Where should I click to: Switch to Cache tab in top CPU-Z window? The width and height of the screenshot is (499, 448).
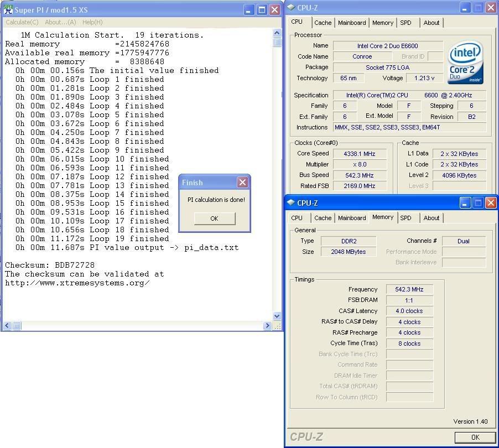coord(323,23)
